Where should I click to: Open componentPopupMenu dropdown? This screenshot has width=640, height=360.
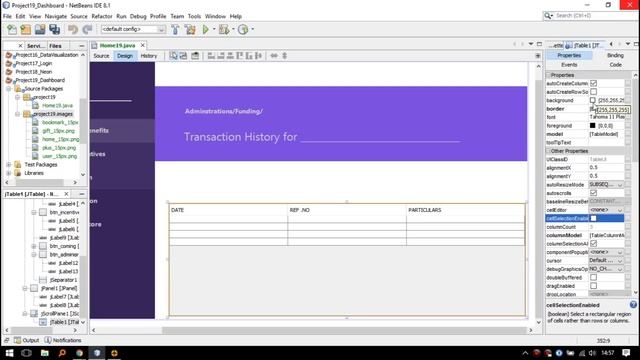point(606,252)
